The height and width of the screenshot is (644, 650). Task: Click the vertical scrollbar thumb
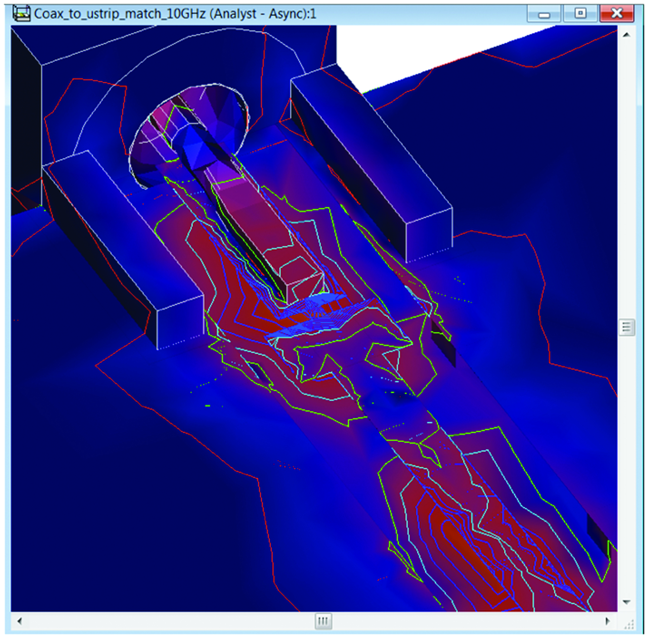click(627, 327)
